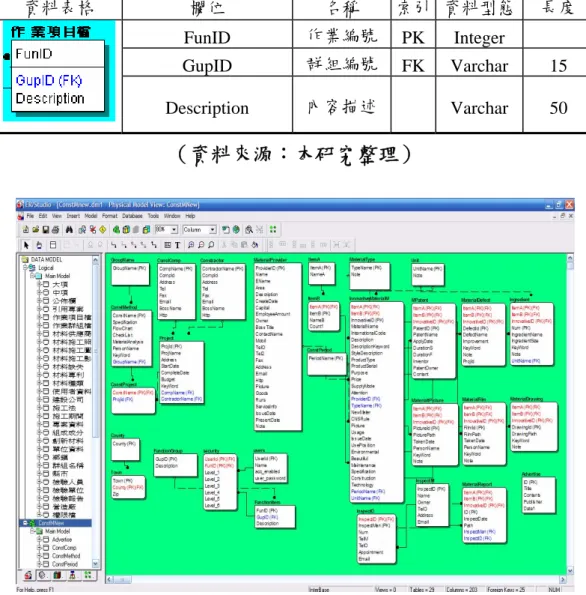Click the explorer tree scroll-down arrow
Viewport: 586px width, 595px height.
pos(96,564)
